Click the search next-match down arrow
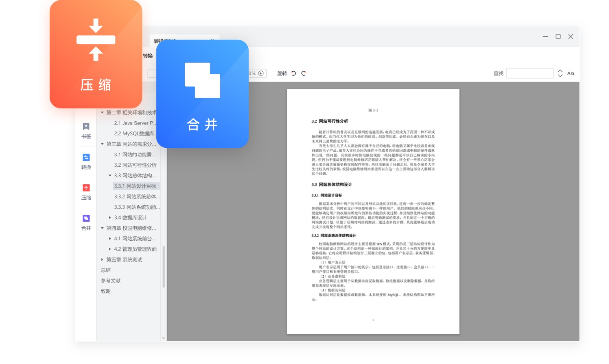The image size is (609, 364). pyautogui.click(x=560, y=76)
